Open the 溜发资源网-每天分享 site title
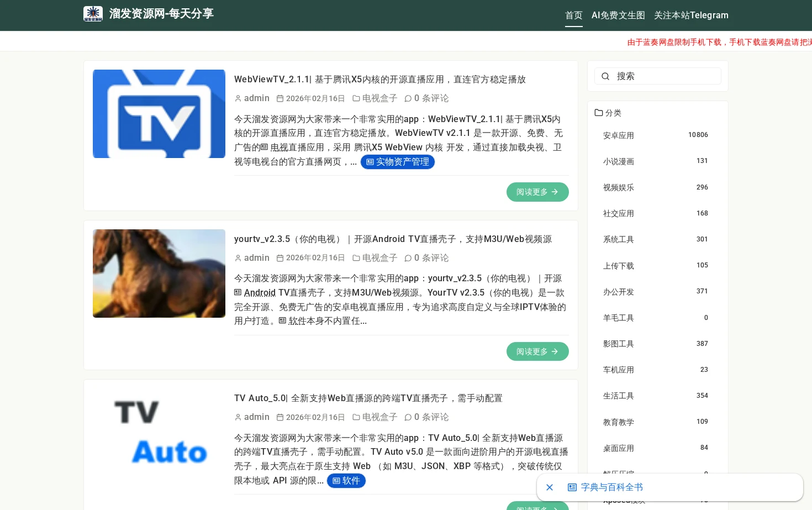 (161, 14)
